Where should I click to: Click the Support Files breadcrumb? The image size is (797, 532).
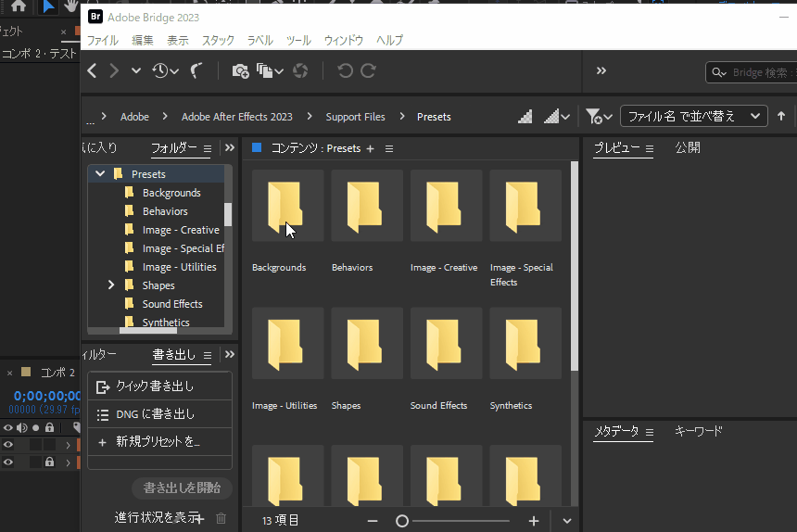pyautogui.click(x=355, y=117)
